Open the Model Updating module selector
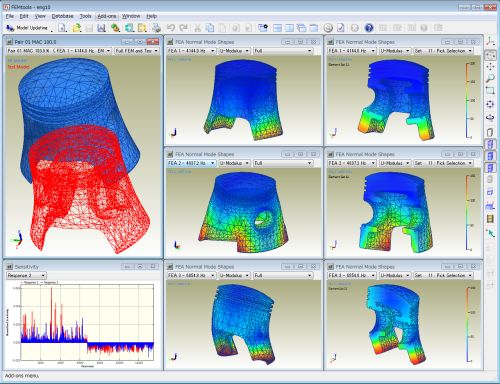Viewport: 500px width, 384px height. click(x=29, y=28)
